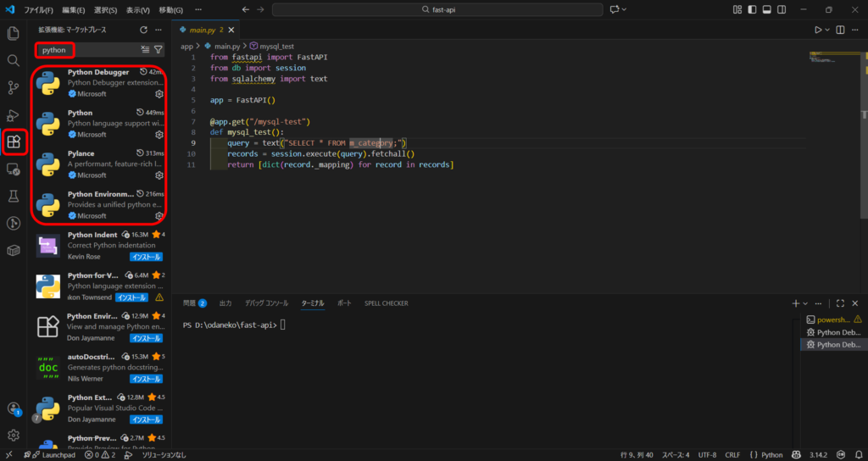This screenshot has width=868, height=461.
Task: Open the Explorer view in activity bar
Action: tap(14, 33)
